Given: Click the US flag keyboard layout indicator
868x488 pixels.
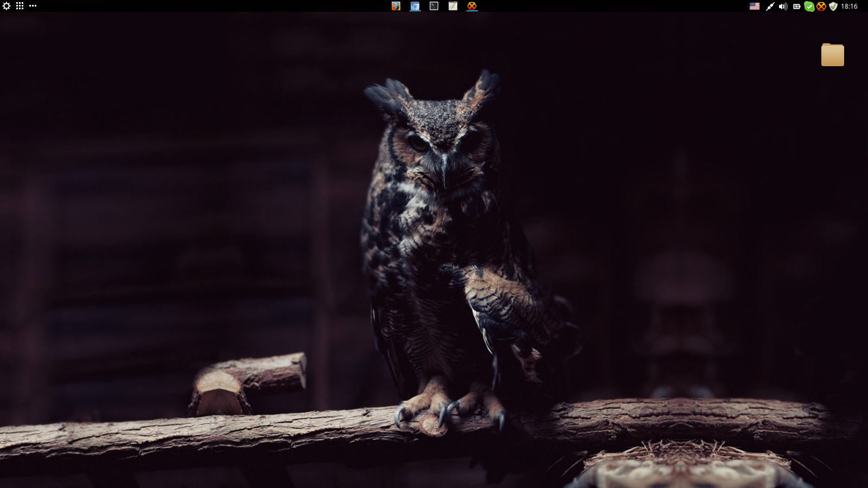Looking at the screenshot, I should 755,7.
